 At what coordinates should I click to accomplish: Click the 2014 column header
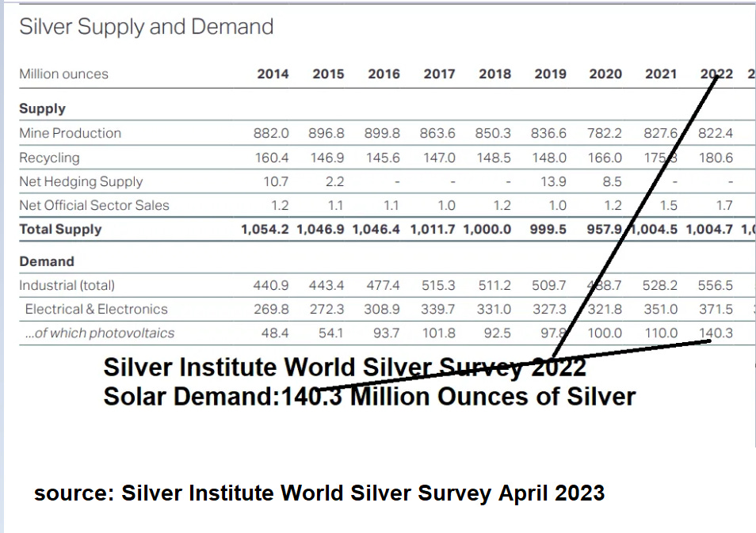tap(273, 74)
